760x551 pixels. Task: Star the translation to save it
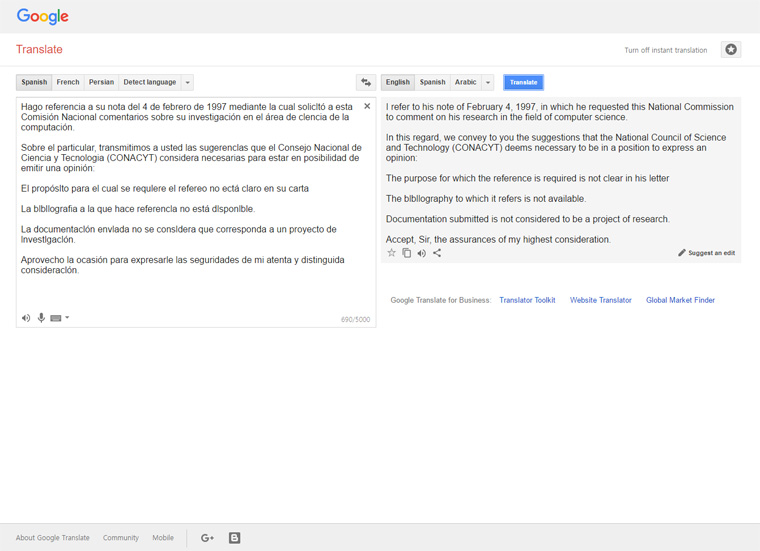coord(392,252)
